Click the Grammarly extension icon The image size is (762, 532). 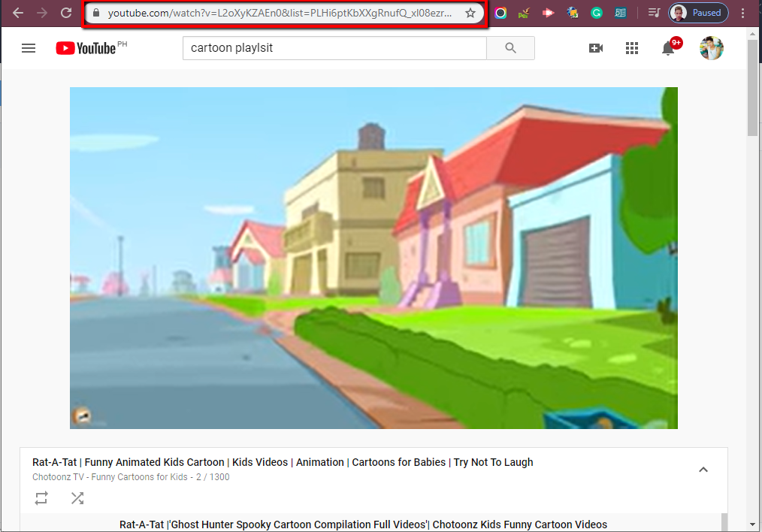pos(597,13)
